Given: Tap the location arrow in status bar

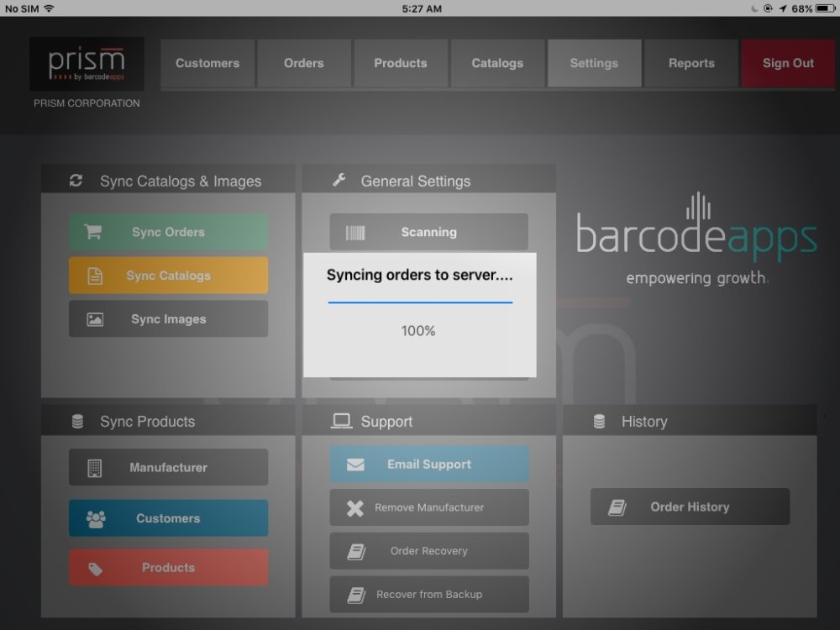Looking at the screenshot, I should pos(783,8).
